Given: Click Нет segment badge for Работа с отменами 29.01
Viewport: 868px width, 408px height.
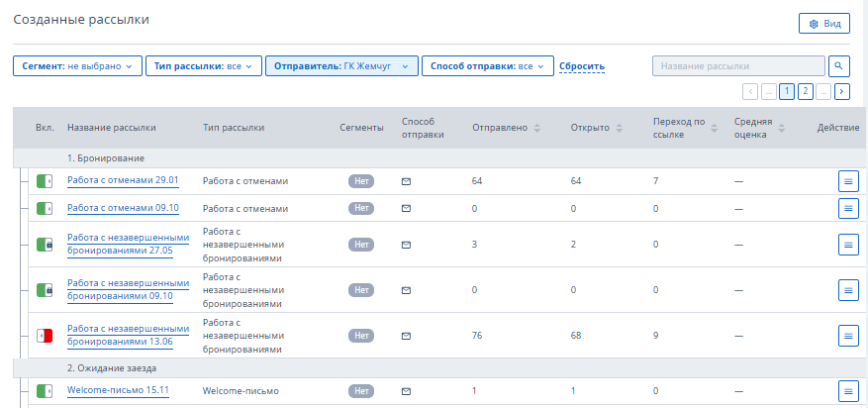Looking at the screenshot, I should [x=361, y=181].
